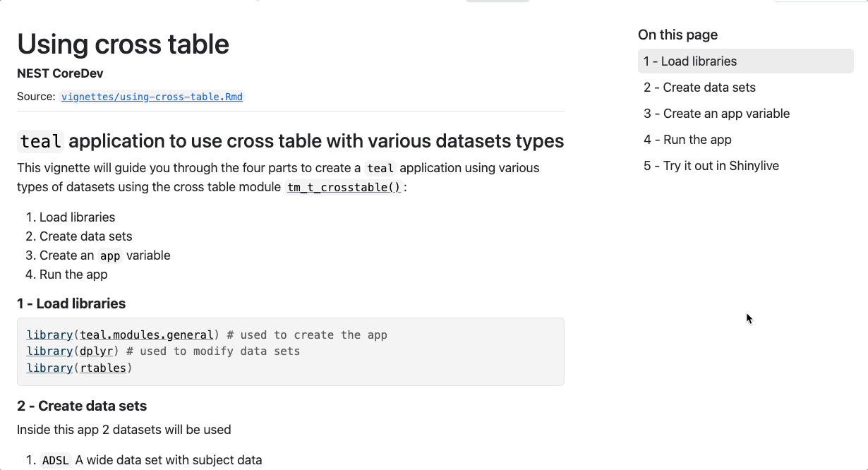Click the 'Using cross table' page title
Image resolution: width=868 pixels, height=470 pixels.
click(x=123, y=44)
